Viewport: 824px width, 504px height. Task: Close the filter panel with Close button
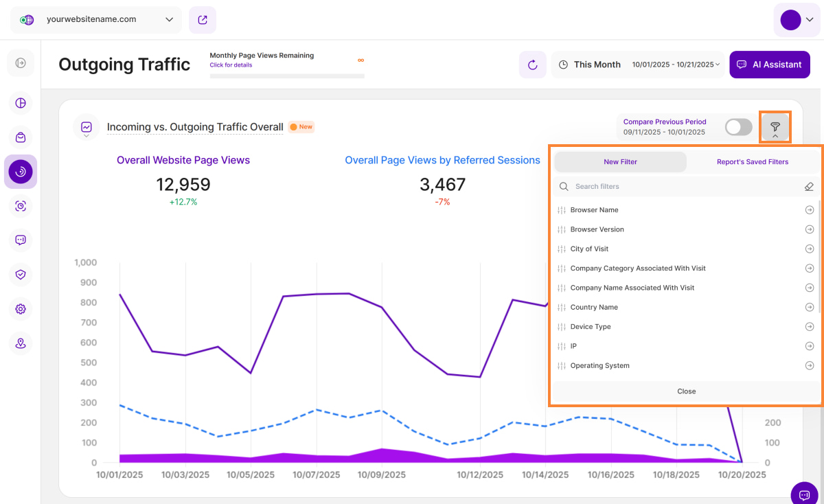tap(686, 391)
